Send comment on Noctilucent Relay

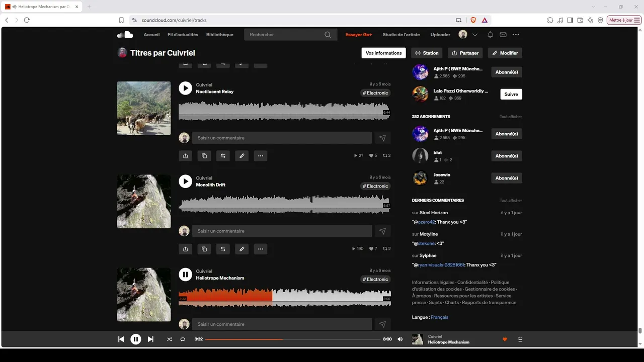[x=382, y=138]
